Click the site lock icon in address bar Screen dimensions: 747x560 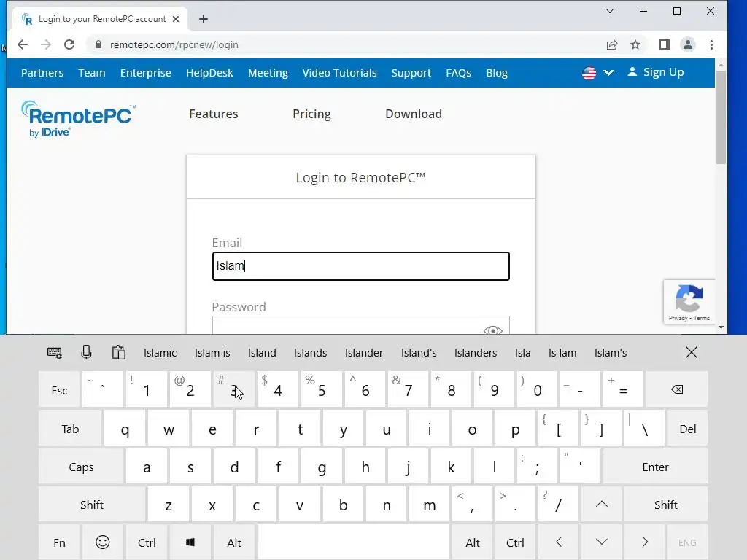(98, 44)
